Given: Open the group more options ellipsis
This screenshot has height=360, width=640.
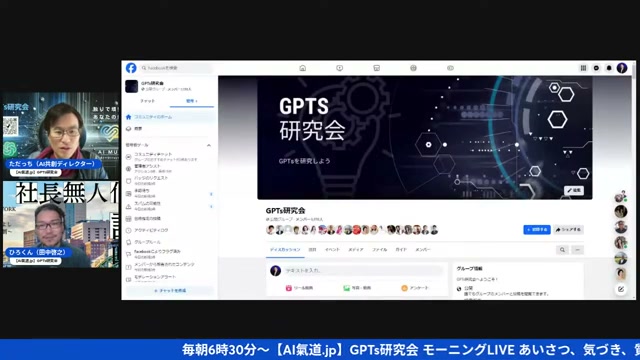Looking at the screenshot, I should 577,250.
